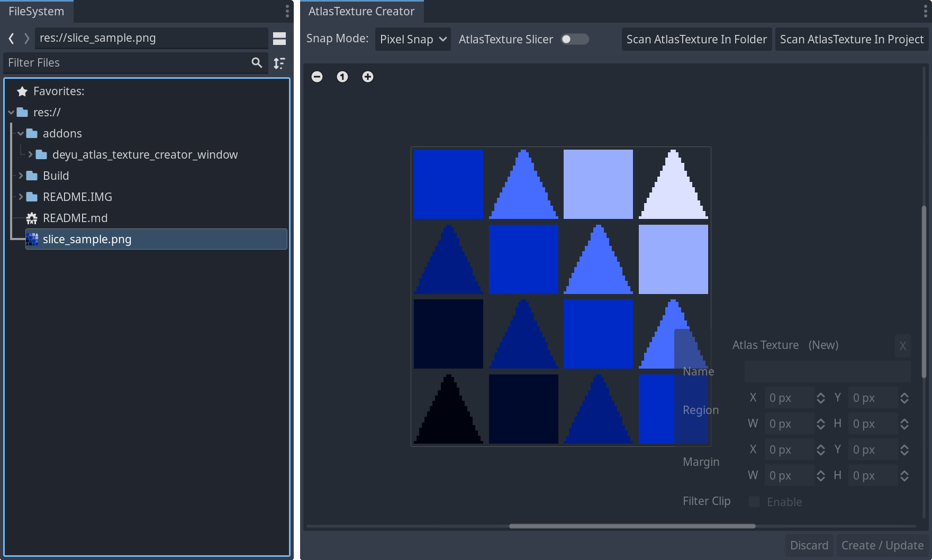Click the zoom in plus icon
Image resolution: width=932 pixels, height=560 pixels.
(368, 77)
